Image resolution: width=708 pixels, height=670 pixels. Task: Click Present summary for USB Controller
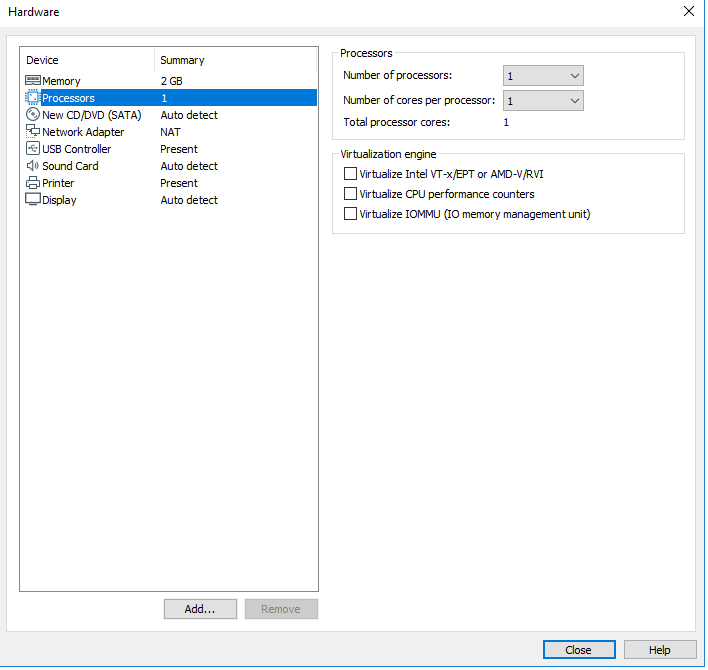pos(179,149)
